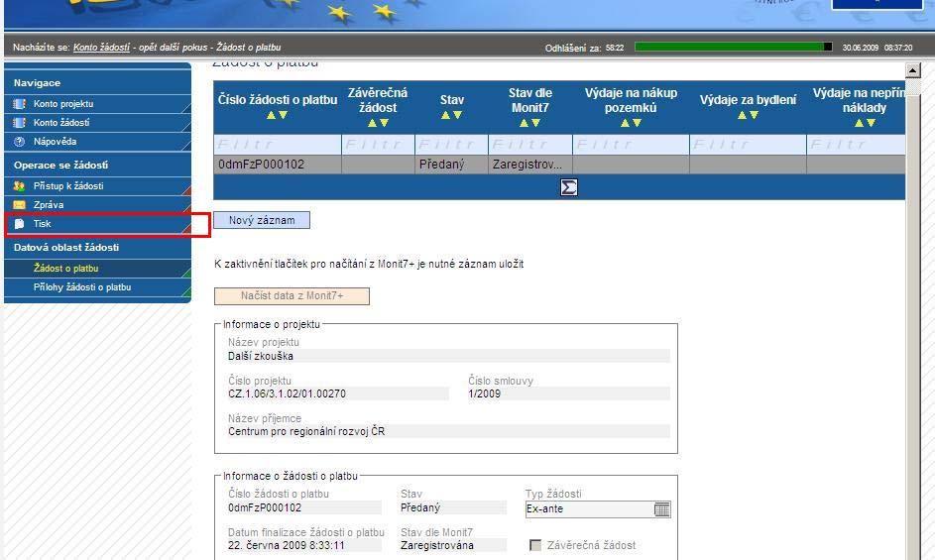This screenshot has width=935, height=560.
Task: Sort Stav column ascending
Action: pos(445,115)
